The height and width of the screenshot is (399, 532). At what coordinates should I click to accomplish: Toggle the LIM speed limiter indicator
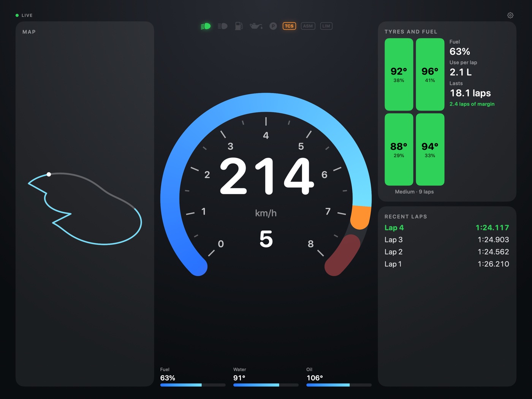[326, 26]
